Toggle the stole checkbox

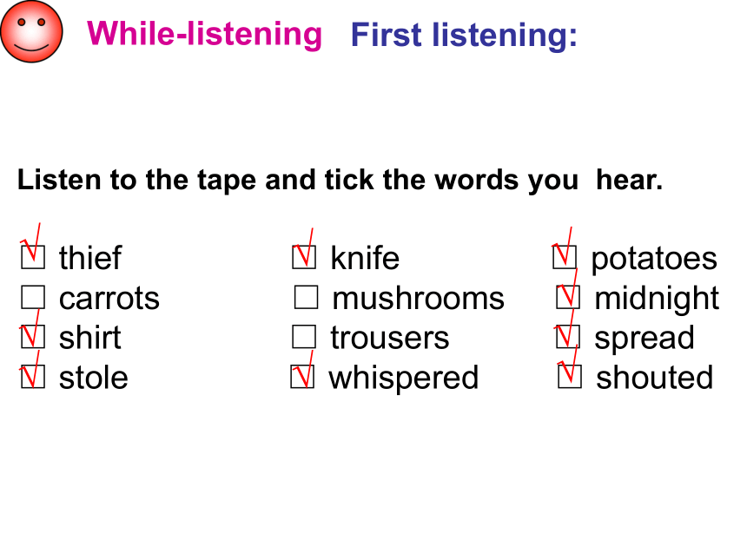pyautogui.click(x=33, y=377)
